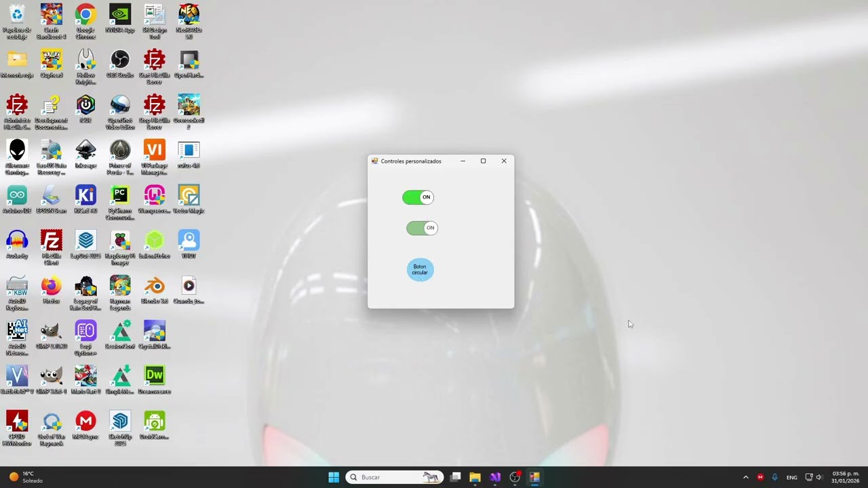
Task: Select the Prince of Persia shortcut
Action: click(x=120, y=157)
